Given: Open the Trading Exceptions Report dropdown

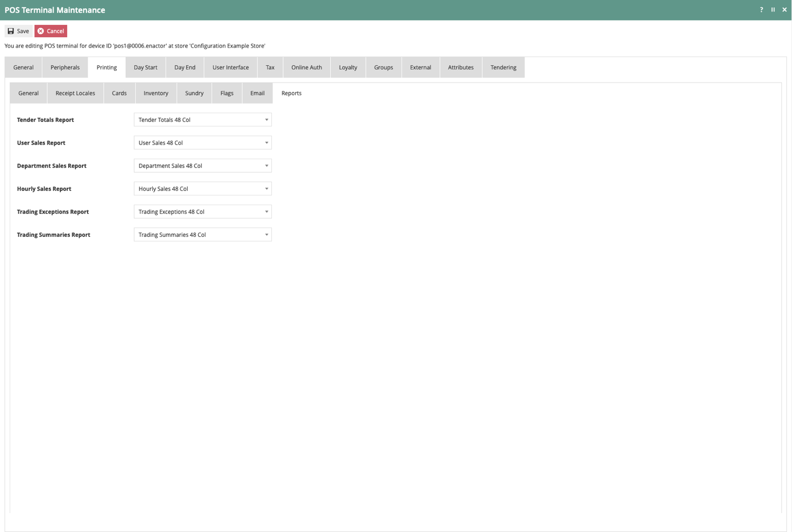Looking at the screenshot, I should point(203,211).
